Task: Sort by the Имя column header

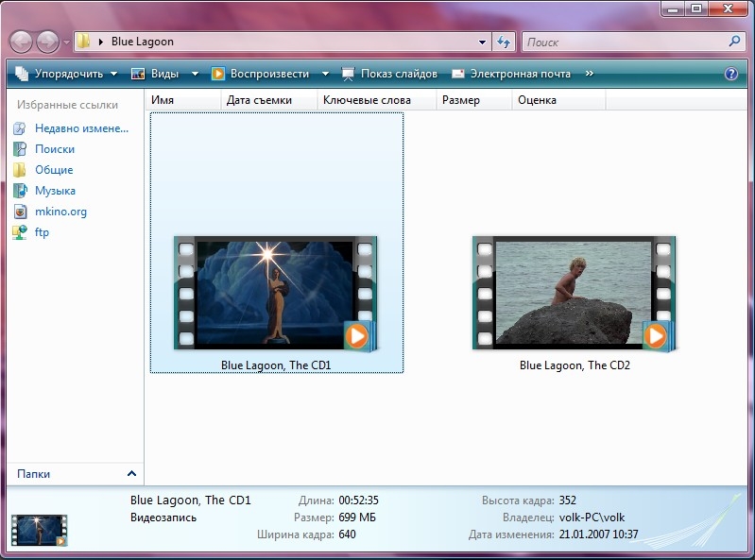Action: coord(183,100)
